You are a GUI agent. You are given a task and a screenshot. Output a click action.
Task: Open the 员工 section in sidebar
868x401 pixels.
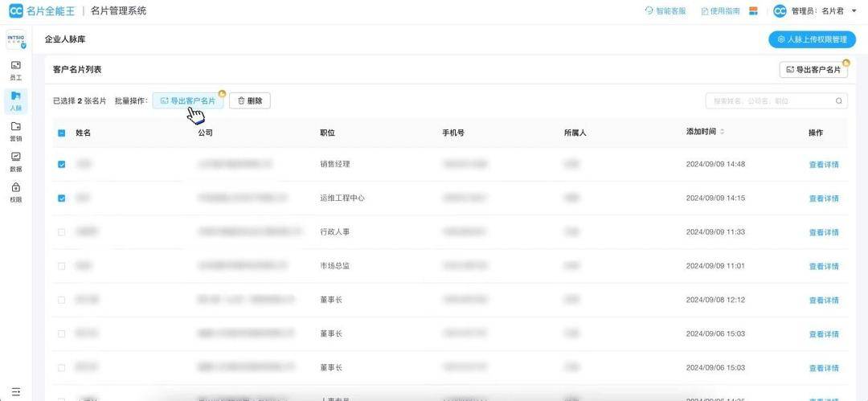[x=15, y=70]
